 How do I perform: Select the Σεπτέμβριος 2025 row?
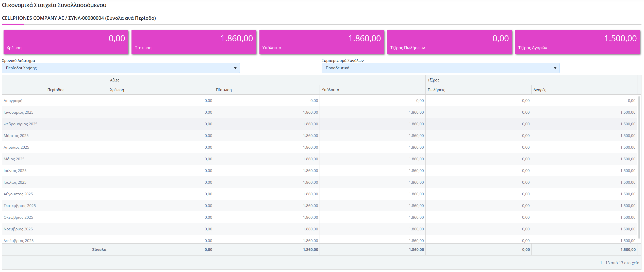(320, 206)
